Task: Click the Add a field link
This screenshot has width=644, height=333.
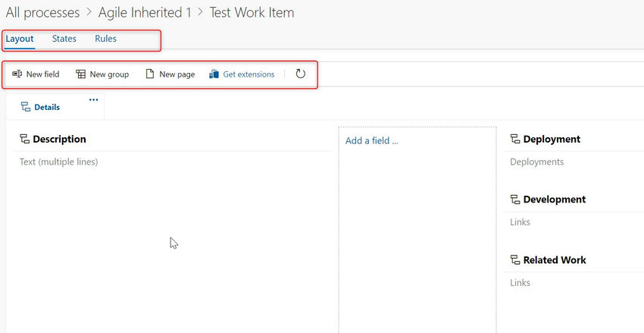Action: point(371,141)
